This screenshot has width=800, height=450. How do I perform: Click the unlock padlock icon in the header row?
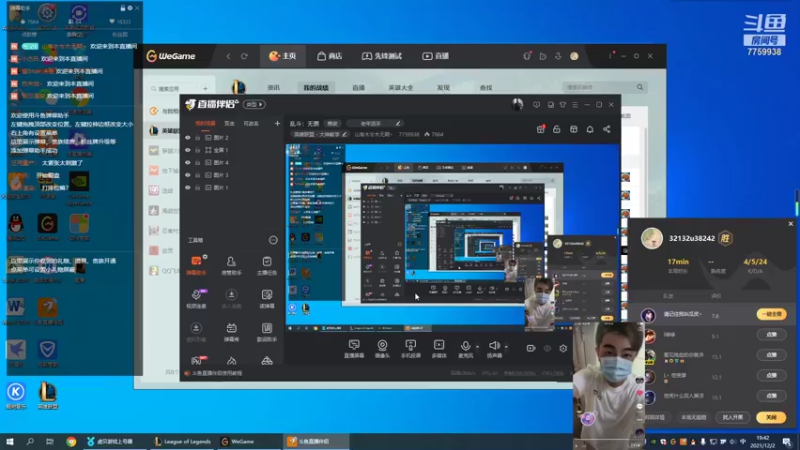(x=557, y=130)
